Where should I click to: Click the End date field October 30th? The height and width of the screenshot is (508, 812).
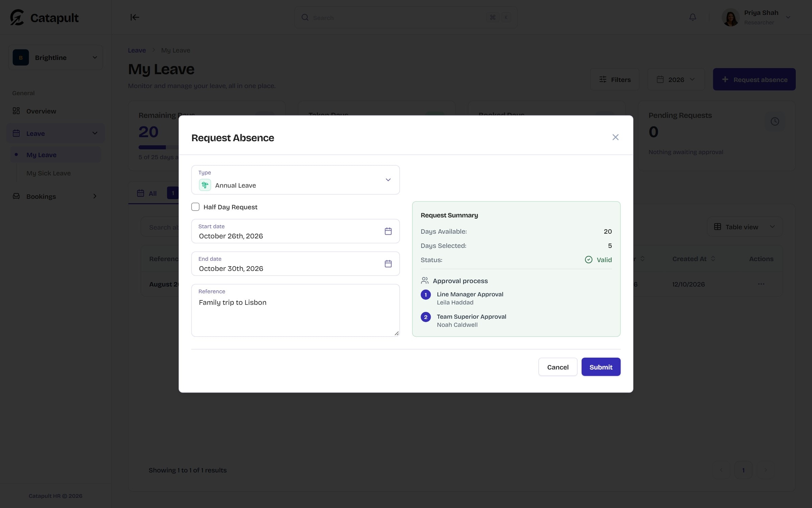click(x=295, y=264)
